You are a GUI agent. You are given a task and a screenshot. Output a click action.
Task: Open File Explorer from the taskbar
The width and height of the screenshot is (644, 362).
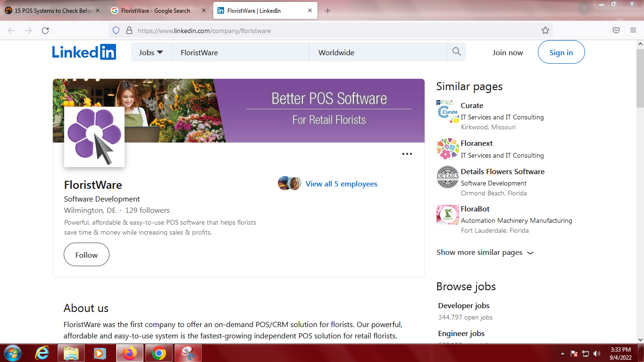[x=71, y=353]
